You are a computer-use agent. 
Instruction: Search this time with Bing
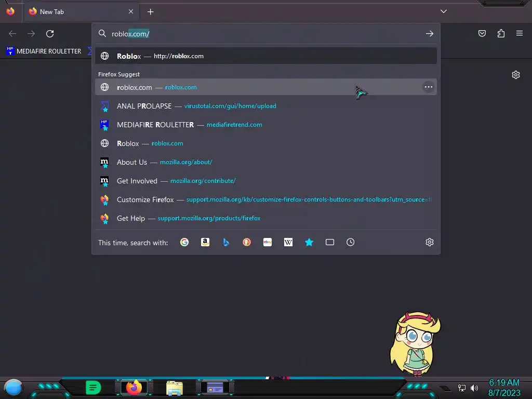226,242
